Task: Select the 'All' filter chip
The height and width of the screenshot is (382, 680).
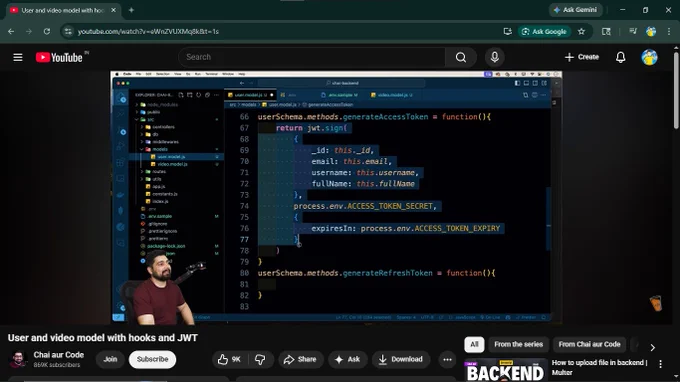Action: click(x=474, y=344)
